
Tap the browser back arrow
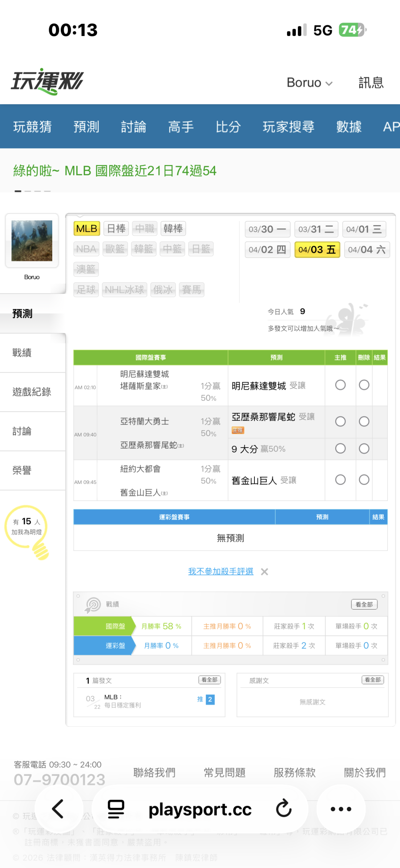click(58, 809)
